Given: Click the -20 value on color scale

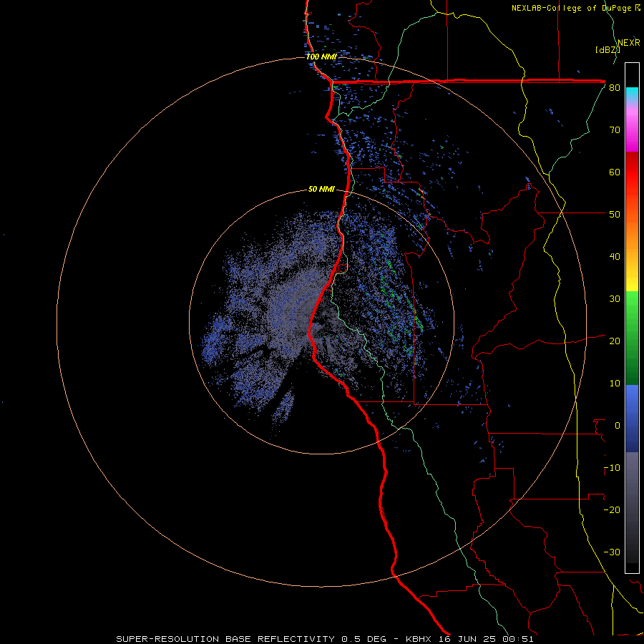Looking at the screenshot, I should pyautogui.click(x=612, y=510).
